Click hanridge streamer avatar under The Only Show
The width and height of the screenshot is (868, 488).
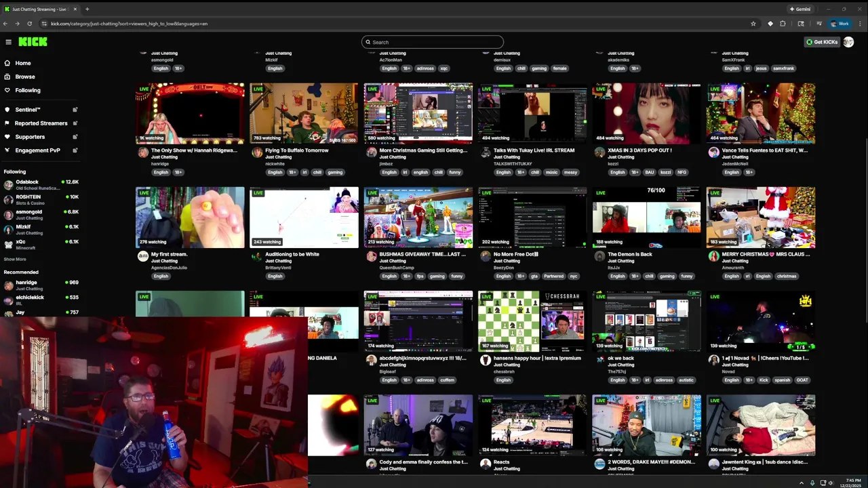[x=143, y=153]
